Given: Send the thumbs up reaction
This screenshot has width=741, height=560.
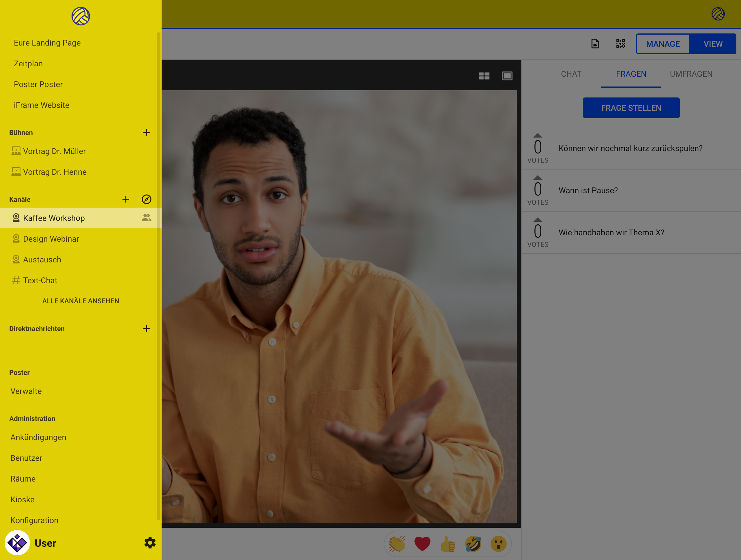Looking at the screenshot, I should [448, 544].
